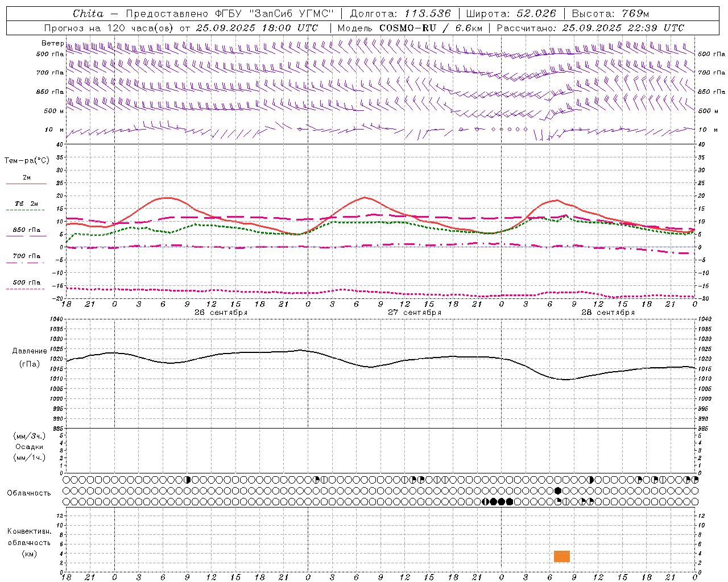This screenshot has height=582, width=728.
Task: Click the "Осадки" precipitation label
Action: 30,447
